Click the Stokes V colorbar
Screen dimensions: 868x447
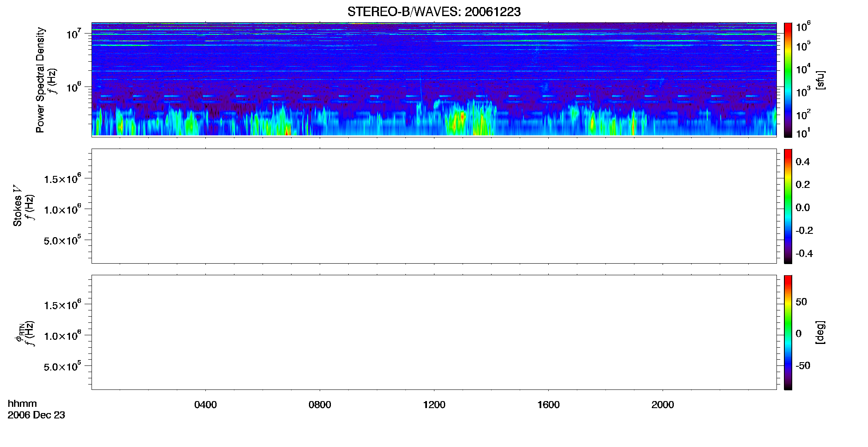[x=788, y=206]
